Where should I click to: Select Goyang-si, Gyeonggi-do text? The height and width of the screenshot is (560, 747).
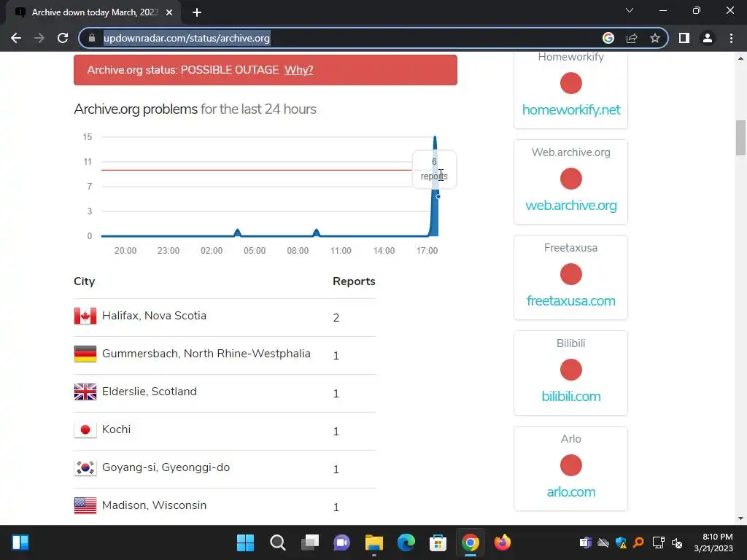[166, 467]
